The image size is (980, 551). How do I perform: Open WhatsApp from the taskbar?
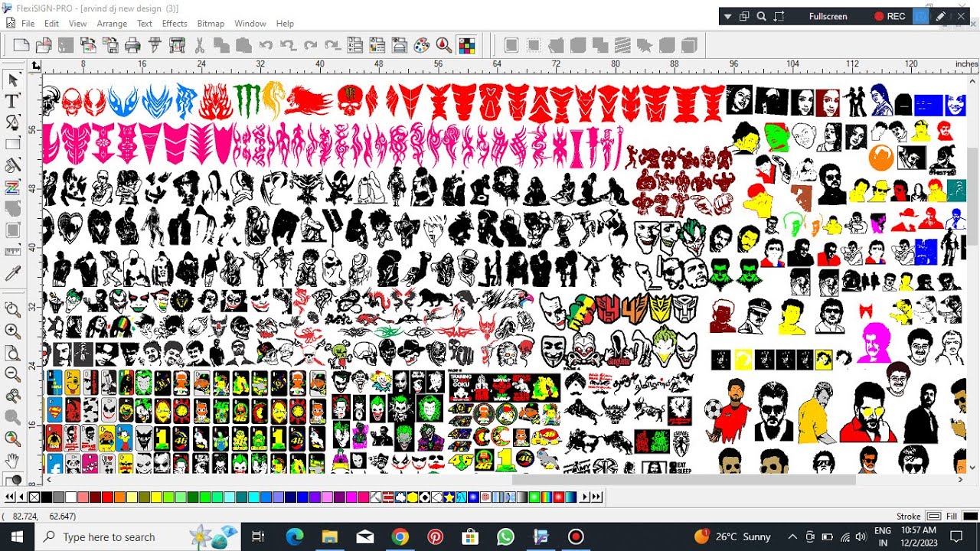click(x=505, y=536)
